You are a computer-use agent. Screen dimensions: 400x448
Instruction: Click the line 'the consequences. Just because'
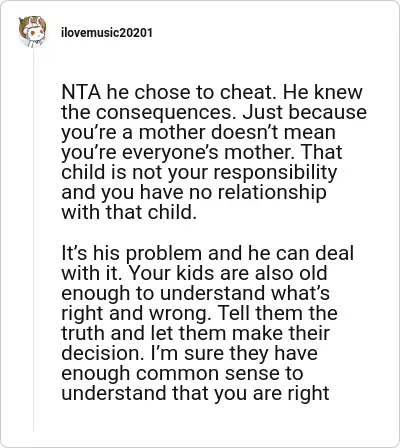214,112
